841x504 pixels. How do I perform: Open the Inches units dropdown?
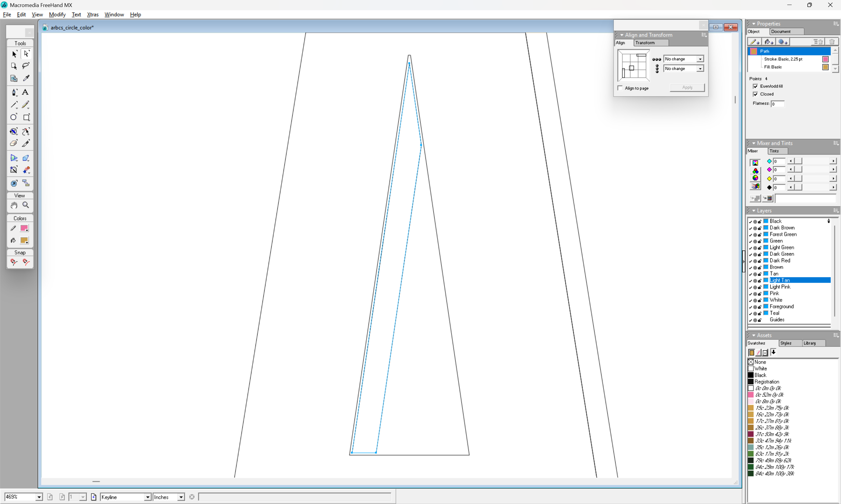coord(181,497)
